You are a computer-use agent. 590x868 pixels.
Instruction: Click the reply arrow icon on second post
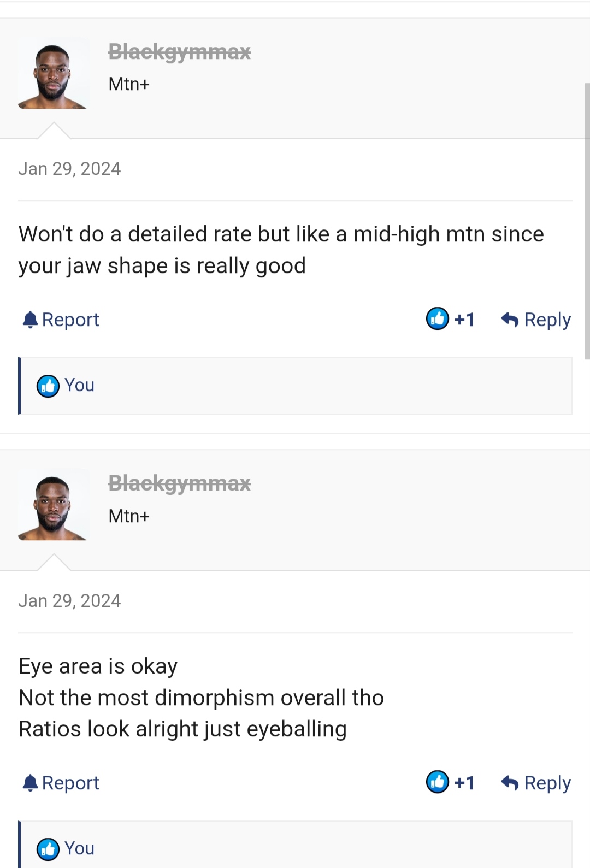click(x=510, y=783)
